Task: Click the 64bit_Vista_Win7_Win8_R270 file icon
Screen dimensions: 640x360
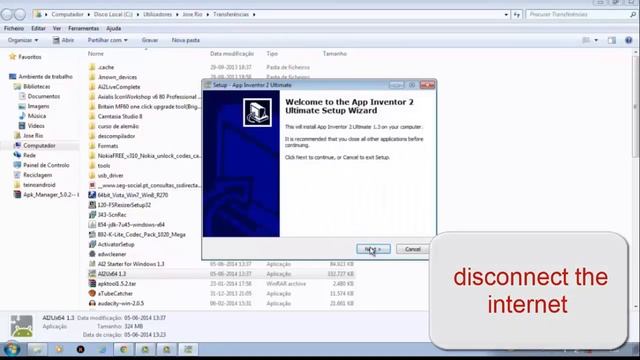Action: tap(92, 195)
